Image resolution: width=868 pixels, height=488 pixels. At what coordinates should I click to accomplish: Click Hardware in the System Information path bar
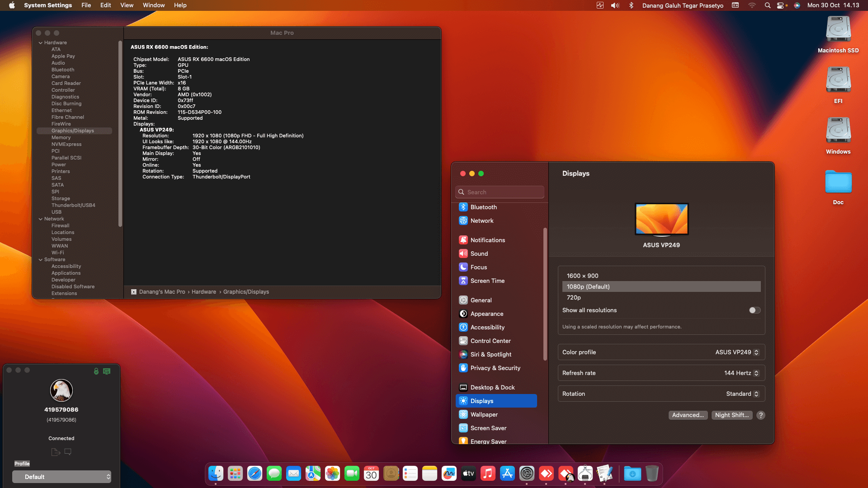204,292
